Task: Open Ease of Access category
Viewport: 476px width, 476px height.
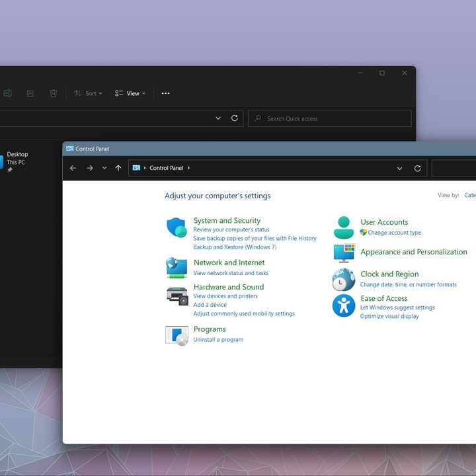Action: pos(384,298)
